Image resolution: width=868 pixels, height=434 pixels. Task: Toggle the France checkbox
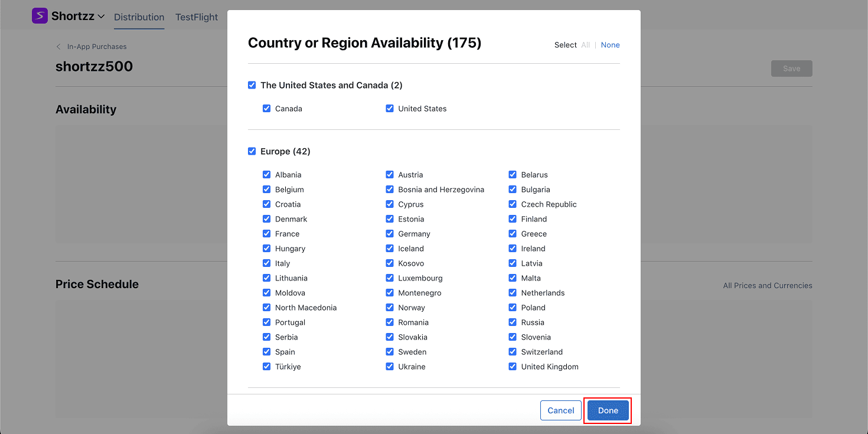pos(267,234)
